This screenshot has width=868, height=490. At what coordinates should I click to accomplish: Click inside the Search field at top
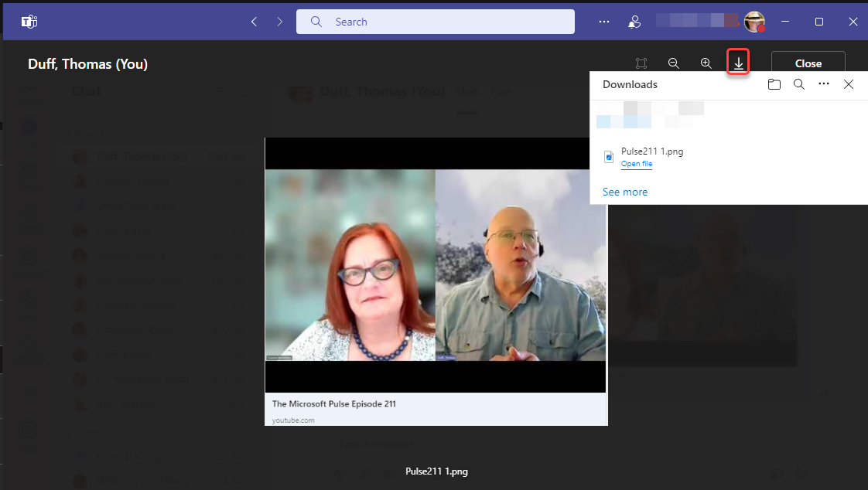point(435,21)
